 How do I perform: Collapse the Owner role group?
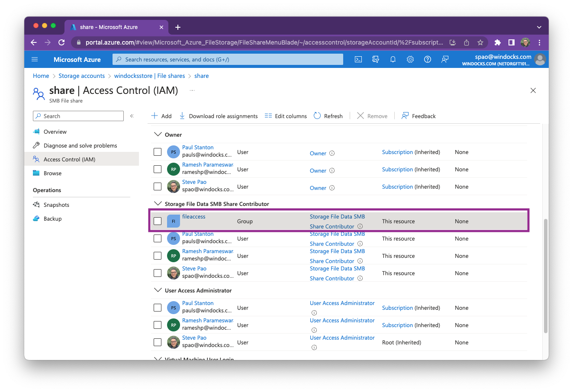point(158,135)
